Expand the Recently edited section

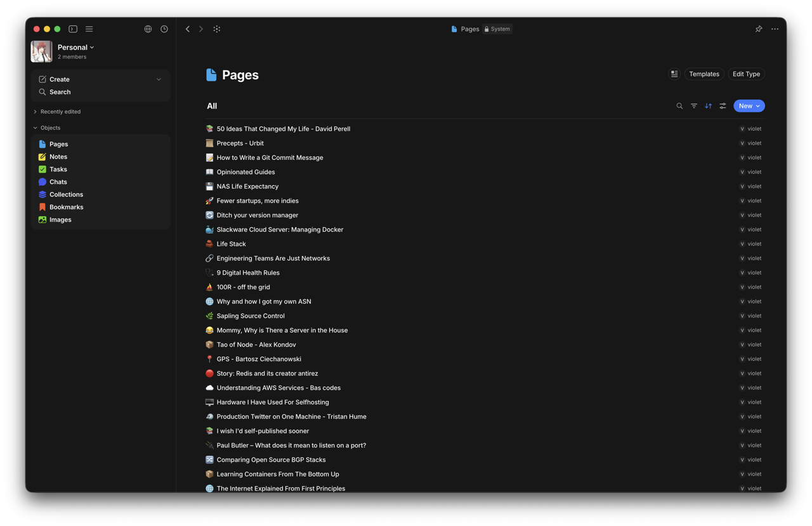pyautogui.click(x=36, y=112)
